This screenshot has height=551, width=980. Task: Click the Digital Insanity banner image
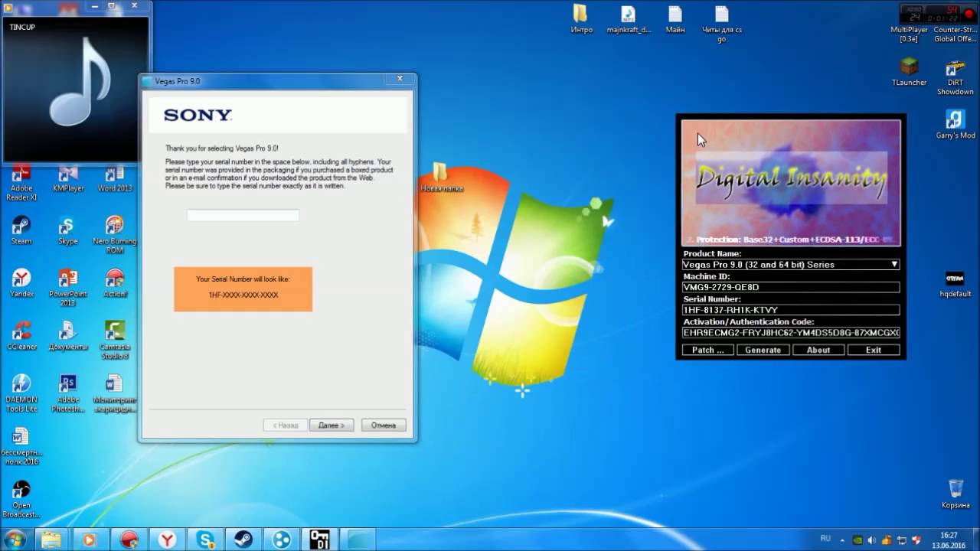coord(791,183)
